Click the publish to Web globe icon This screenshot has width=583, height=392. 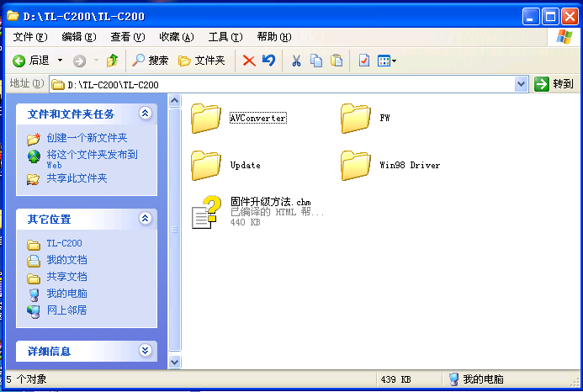34,156
